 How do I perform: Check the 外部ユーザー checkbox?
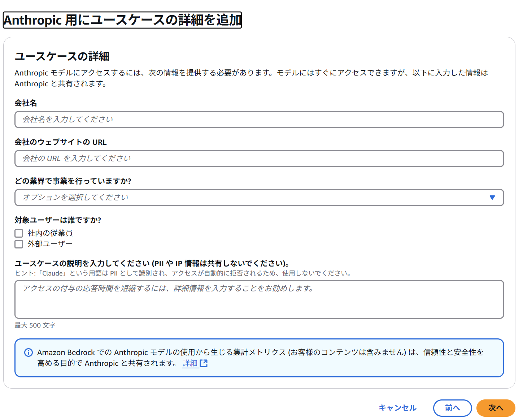click(x=19, y=244)
